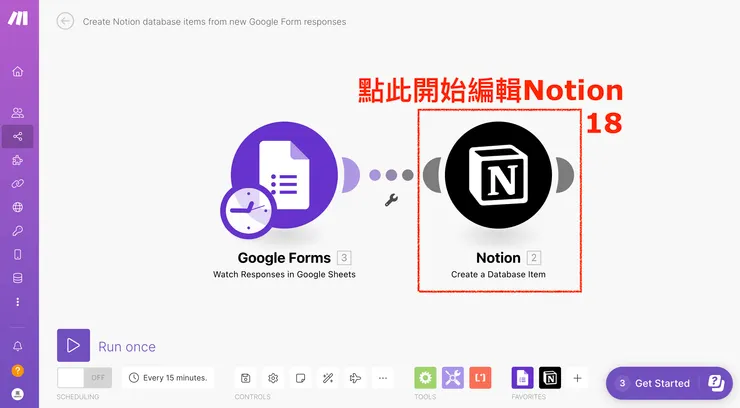
Task: Open the Notion module circle
Action: (498, 175)
